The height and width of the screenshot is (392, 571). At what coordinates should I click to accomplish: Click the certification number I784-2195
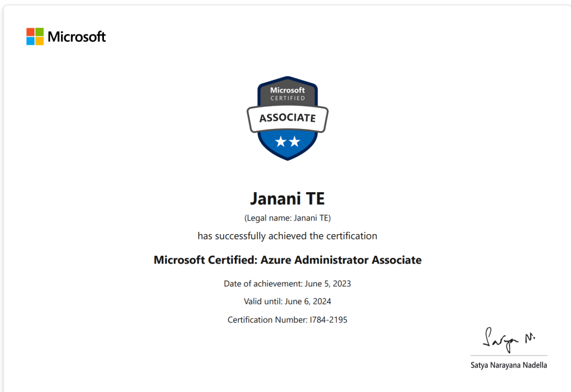click(x=287, y=320)
